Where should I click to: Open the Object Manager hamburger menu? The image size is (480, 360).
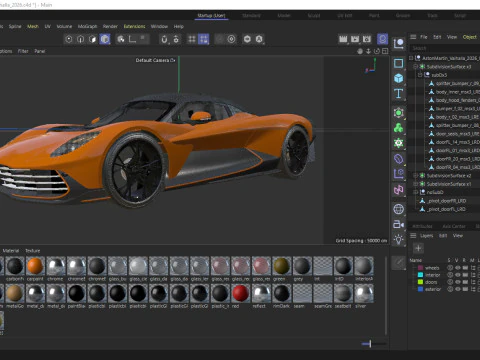413,37
